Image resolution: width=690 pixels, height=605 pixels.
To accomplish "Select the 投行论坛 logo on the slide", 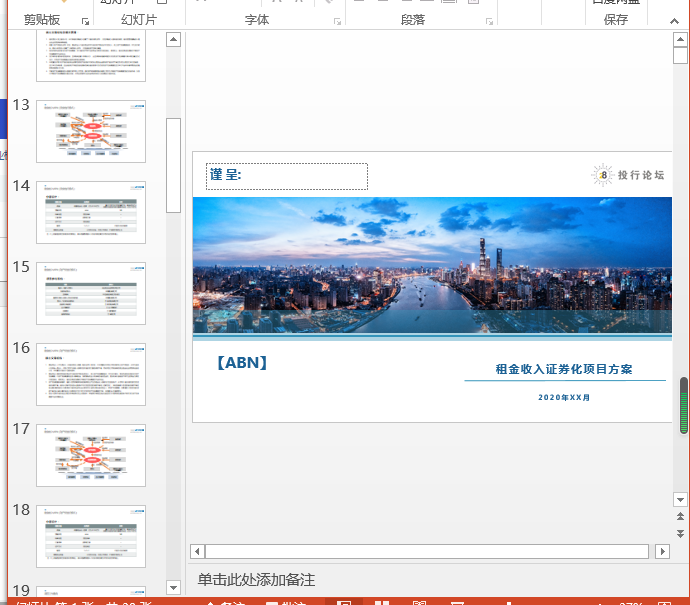I will click(628, 175).
